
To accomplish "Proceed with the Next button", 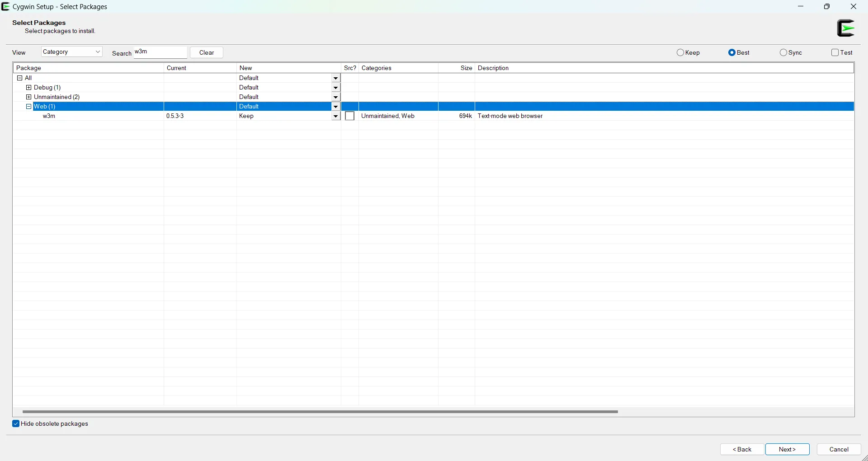I will click(788, 449).
